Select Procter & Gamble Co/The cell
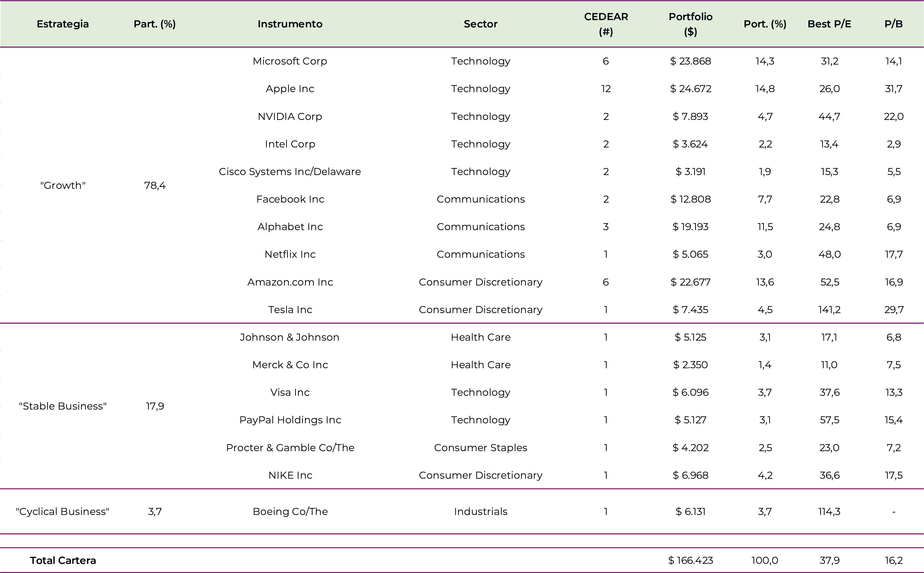Viewport: 924px width, 573px height. [290, 448]
